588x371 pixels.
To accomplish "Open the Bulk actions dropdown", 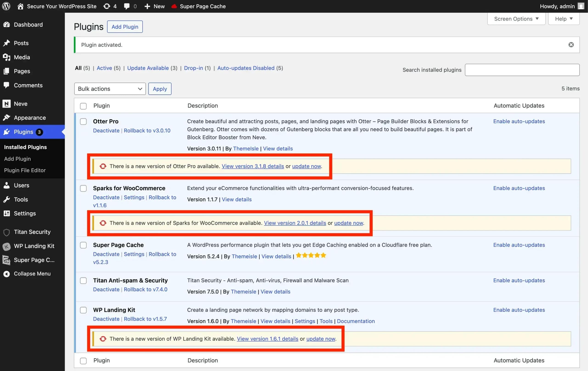I will (110, 89).
